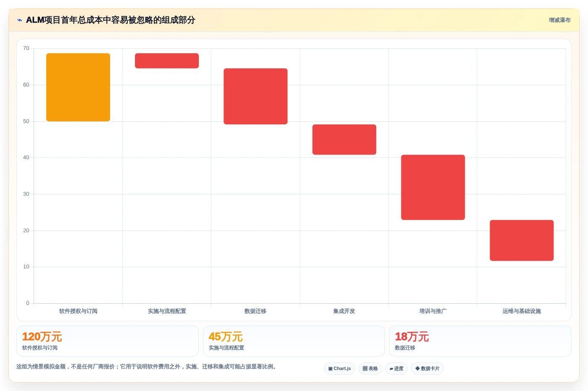Click the y-axis value 10
Image resolution: width=588 pixels, height=391 pixels.
click(26, 267)
